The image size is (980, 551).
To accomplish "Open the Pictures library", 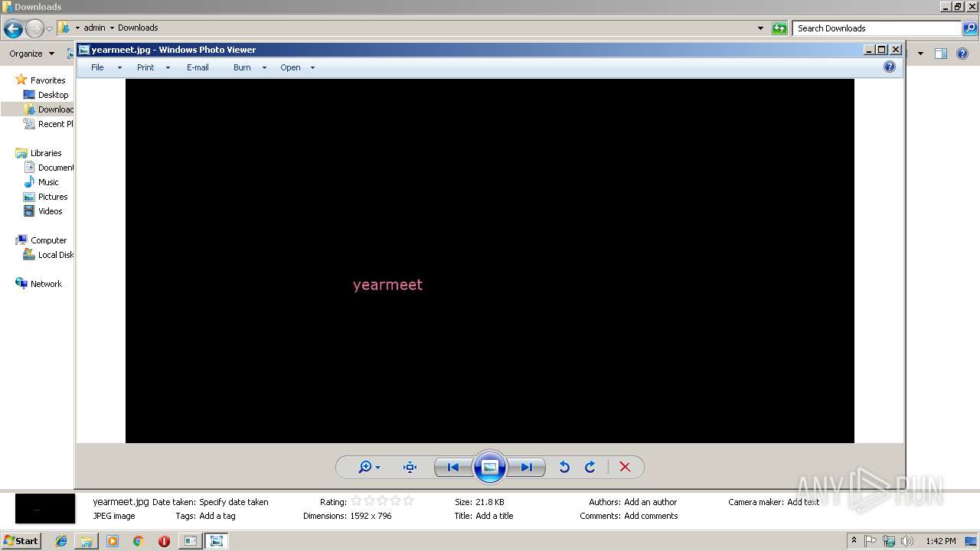I will pos(53,197).
